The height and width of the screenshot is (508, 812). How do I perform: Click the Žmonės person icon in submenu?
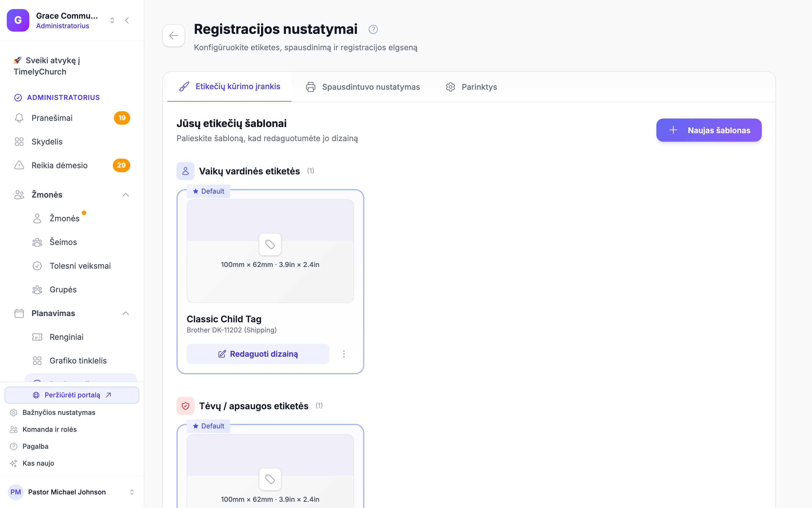pyautogui.click(x=37, y=218)
